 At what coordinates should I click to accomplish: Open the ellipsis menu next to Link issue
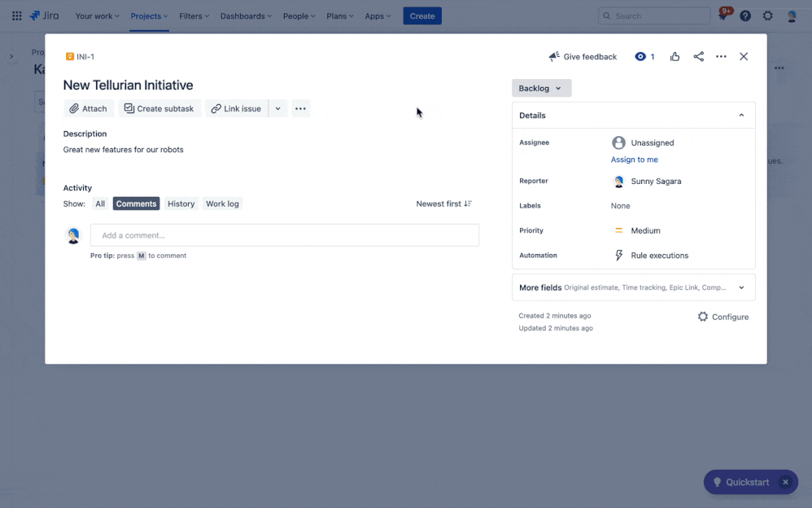300,108
